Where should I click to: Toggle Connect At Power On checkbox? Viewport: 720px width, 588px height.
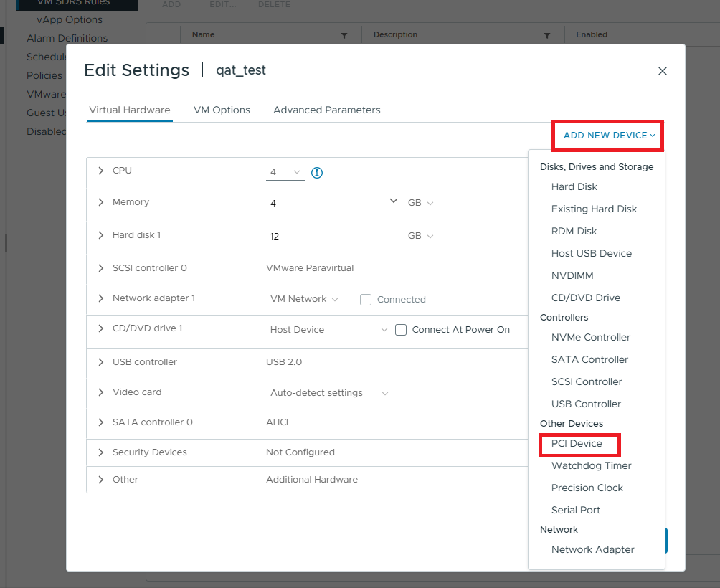tap(401, 330)
